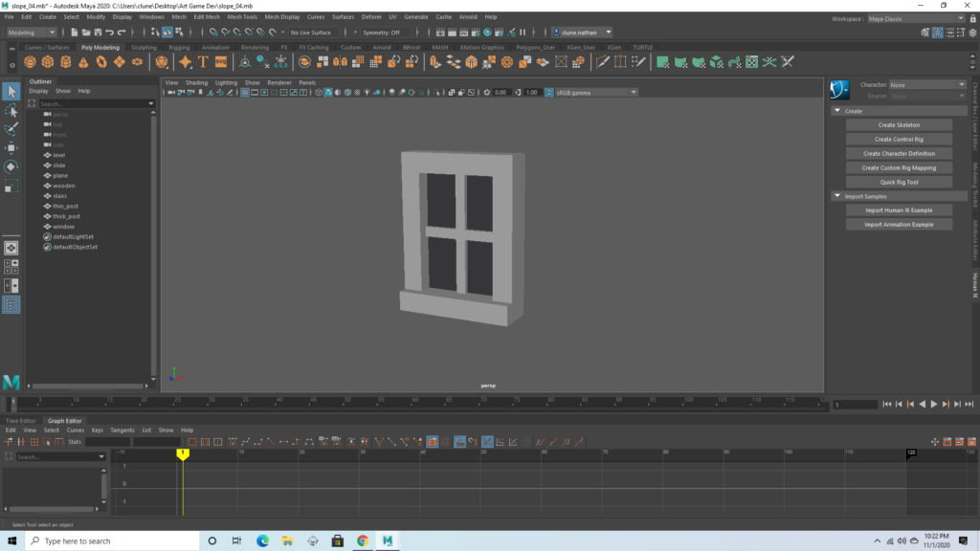Activate the Select tool arrow
Screen dimensions: 980x551
[11, 91]
